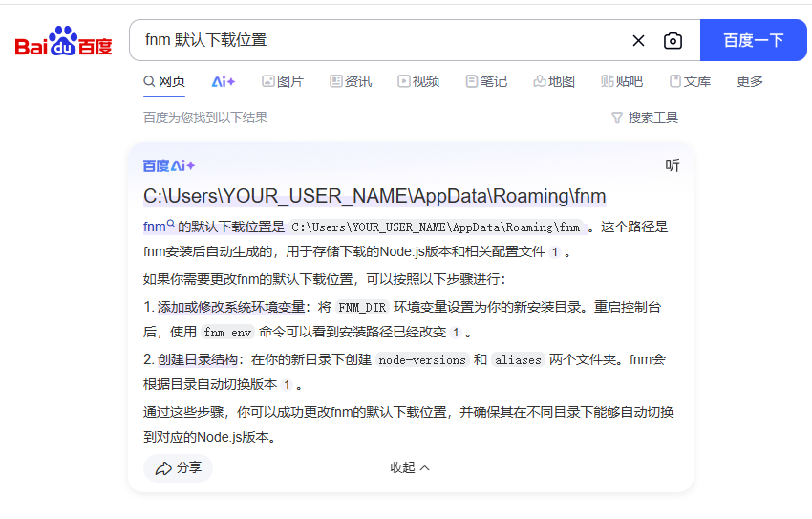Open image search via the camera icon

click(673, 41)
